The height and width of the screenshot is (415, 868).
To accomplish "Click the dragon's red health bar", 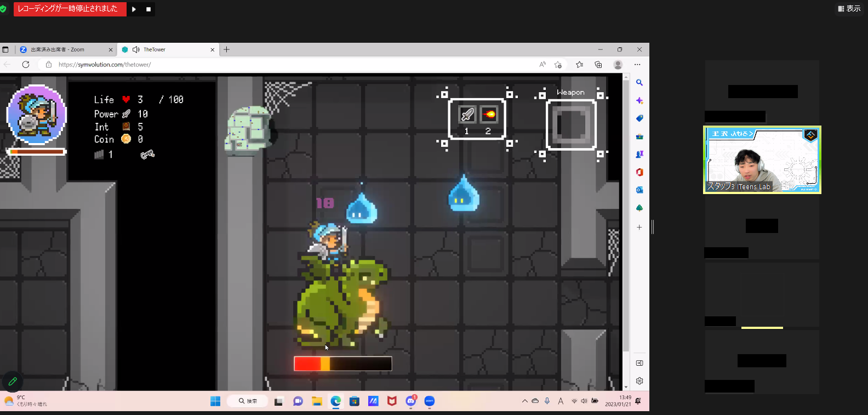I will pyautogui.click(x=343, y=363).
